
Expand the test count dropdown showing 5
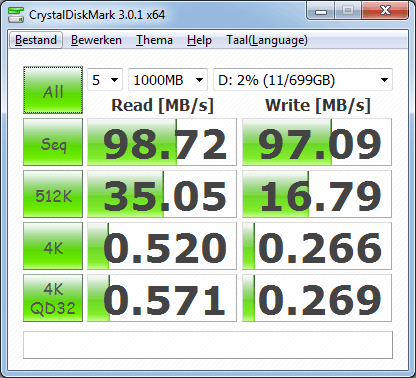click(105, 80)
